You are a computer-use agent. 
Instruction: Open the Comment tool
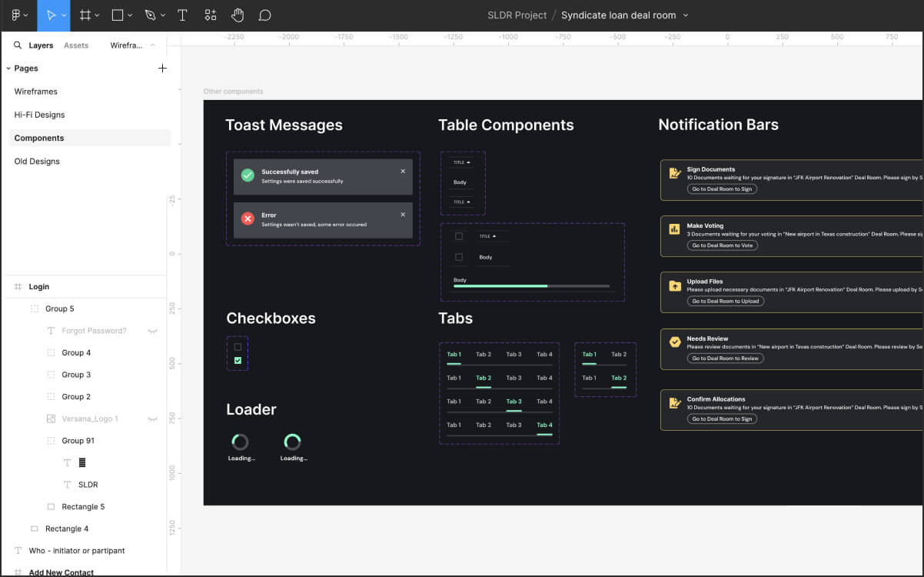(265, 15)
